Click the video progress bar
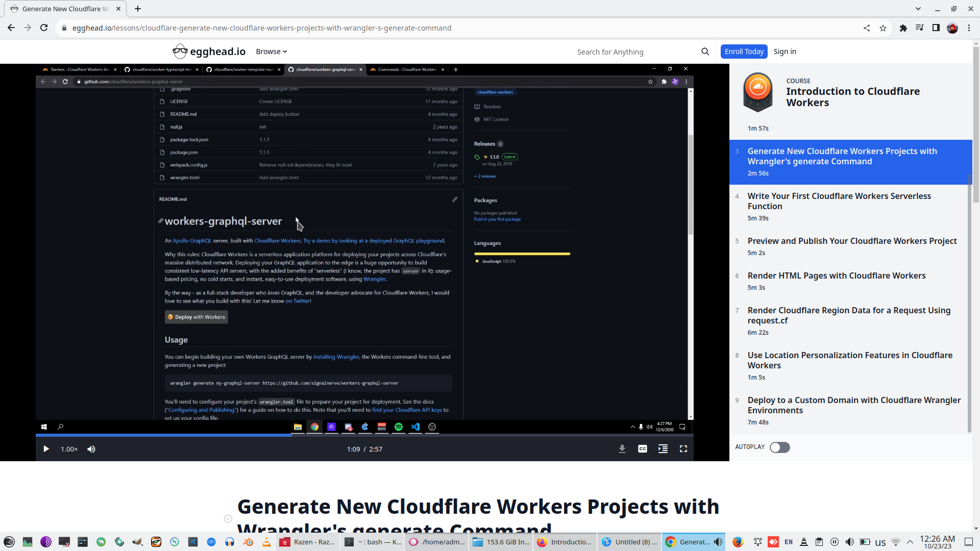The image size is (980, 551). [357, 436]
